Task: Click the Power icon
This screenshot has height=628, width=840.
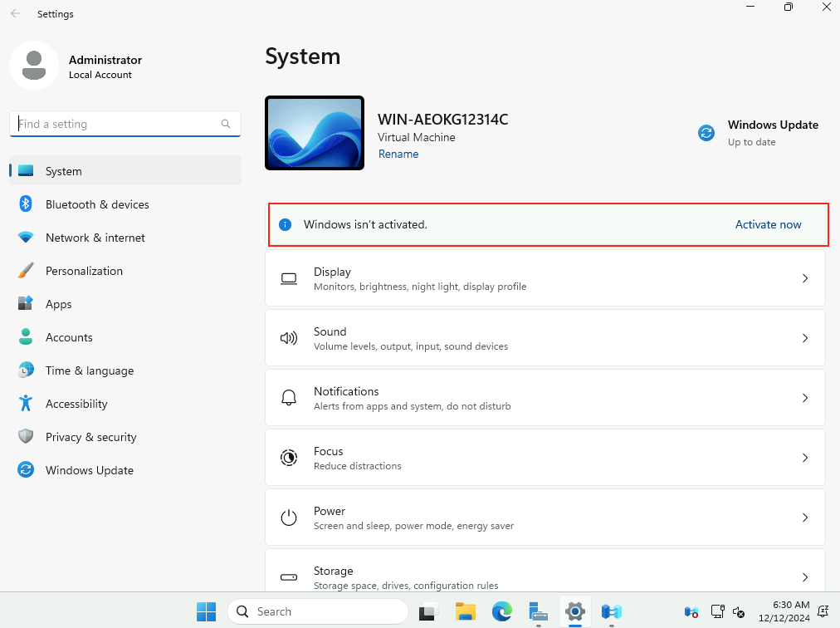Action: pyautogui.click(x=289, y=518)
